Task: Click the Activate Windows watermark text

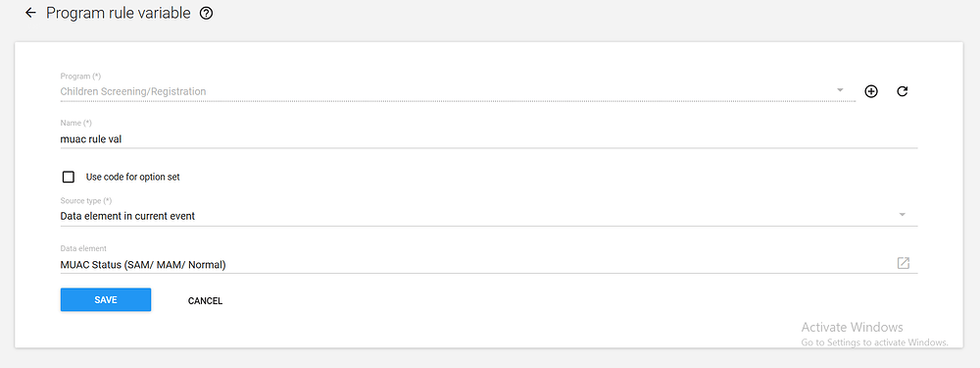Action: click(852, 328)
